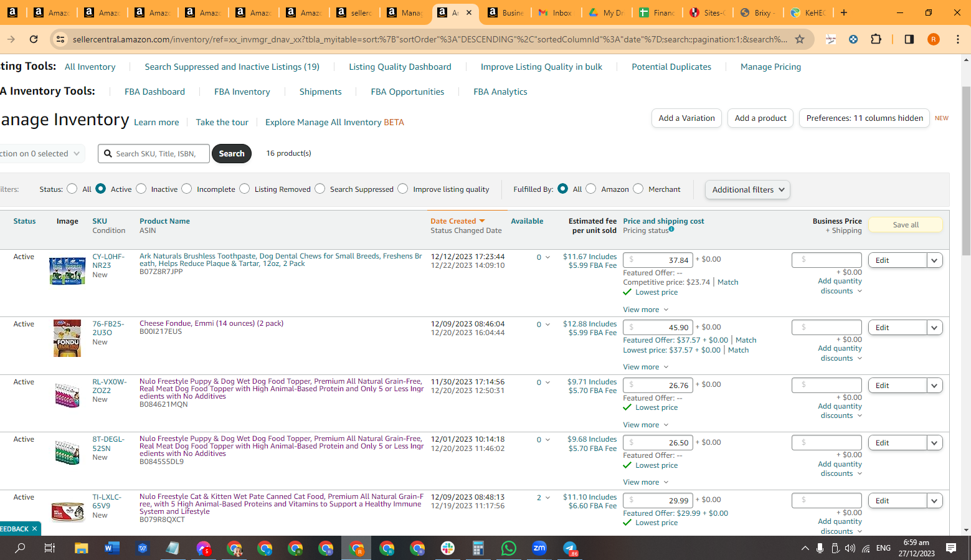Expand View more under the 37.84 price
This screenshot has width=971, height=560.
[645, 310]
